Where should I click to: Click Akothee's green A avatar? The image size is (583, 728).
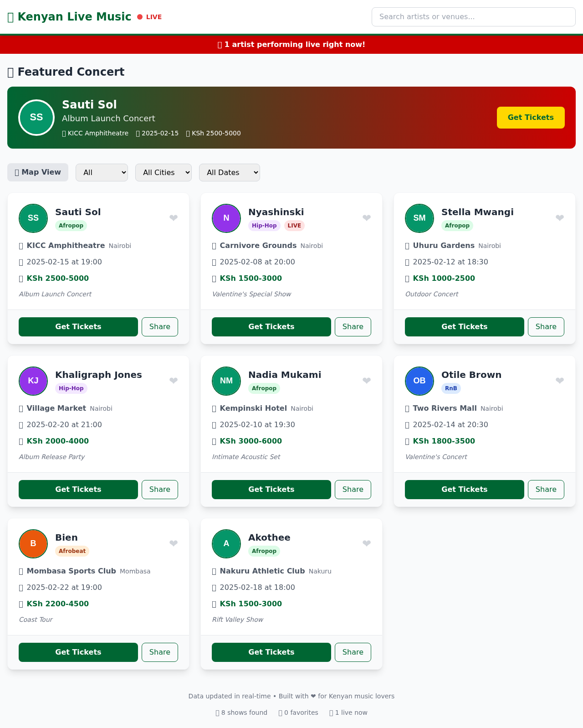(x=226, y=544)
